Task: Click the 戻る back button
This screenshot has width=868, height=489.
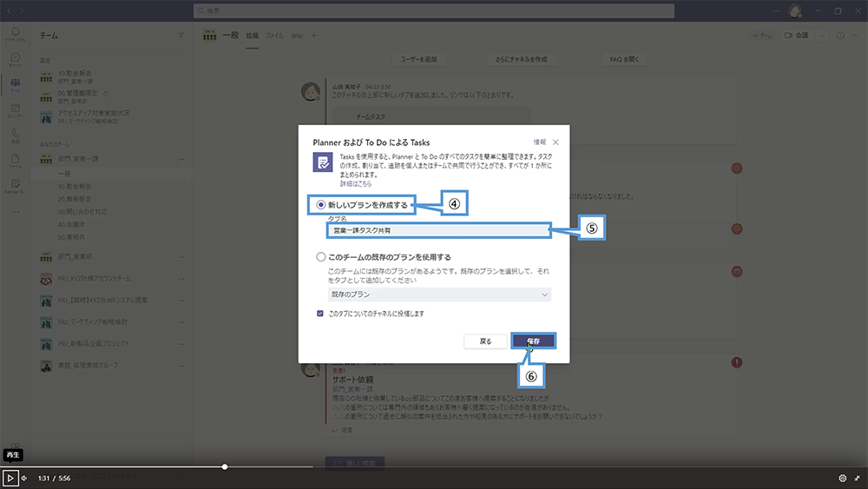Action: 485,341
